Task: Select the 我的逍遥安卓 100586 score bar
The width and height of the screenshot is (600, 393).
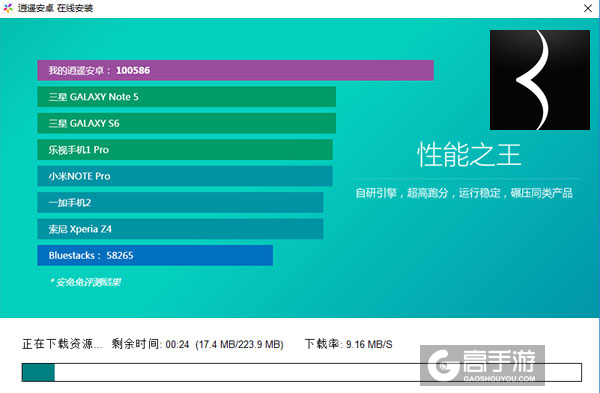Action: [x=235, y=70]
